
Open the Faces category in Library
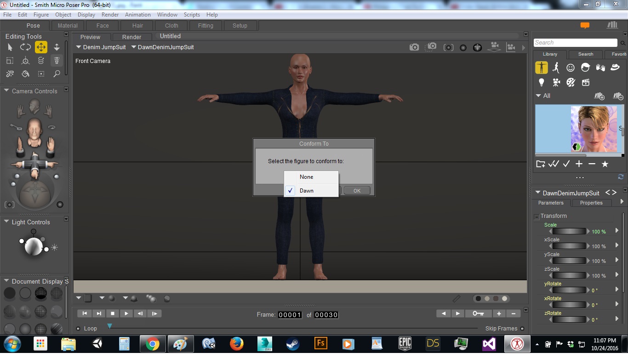coord(571,68)
